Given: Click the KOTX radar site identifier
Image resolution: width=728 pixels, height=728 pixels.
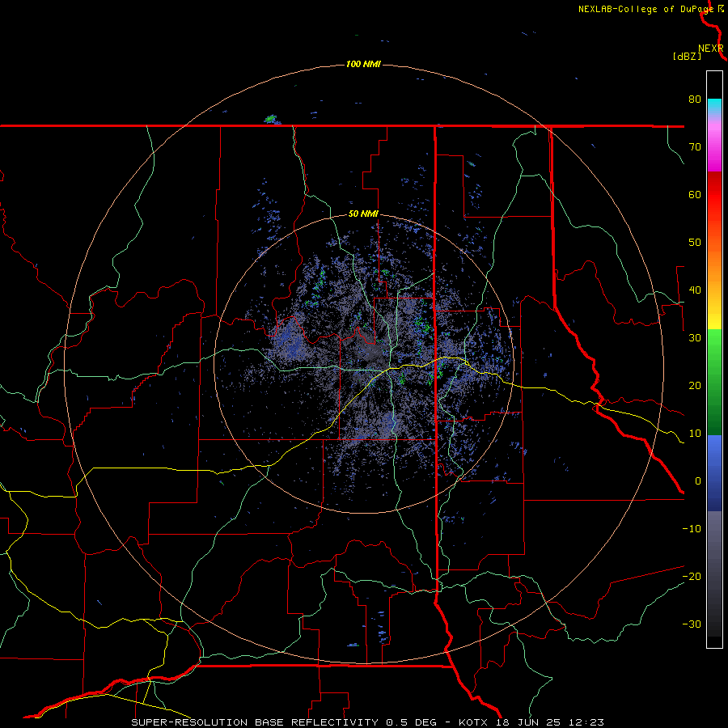Looking at the screenshot, I should point(473,722).
